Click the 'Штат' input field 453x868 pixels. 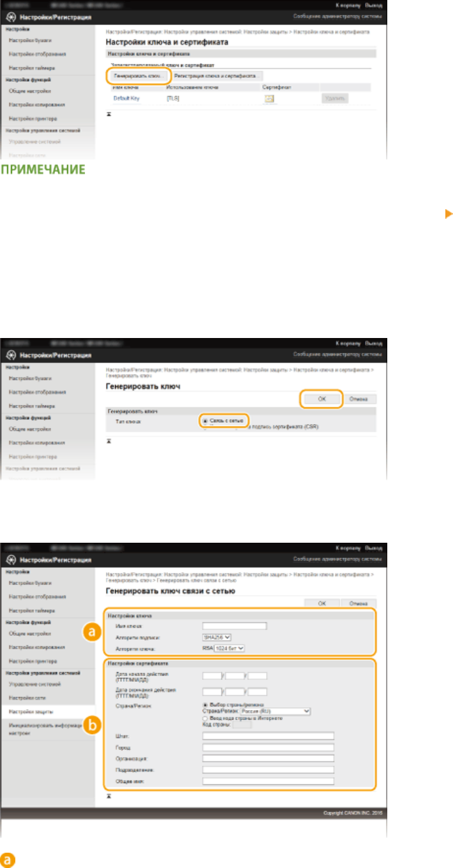point(269,735)
